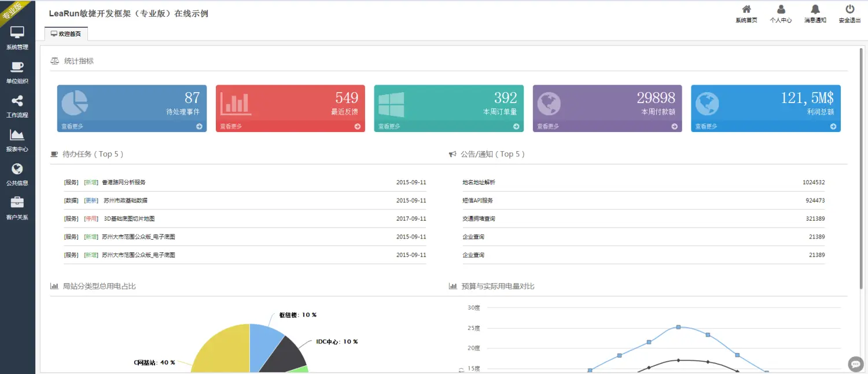This screenshot has width=868, height=374.
Task: Click value 924473 in notices
Action: pyautogui.click(x=815, y=200)
